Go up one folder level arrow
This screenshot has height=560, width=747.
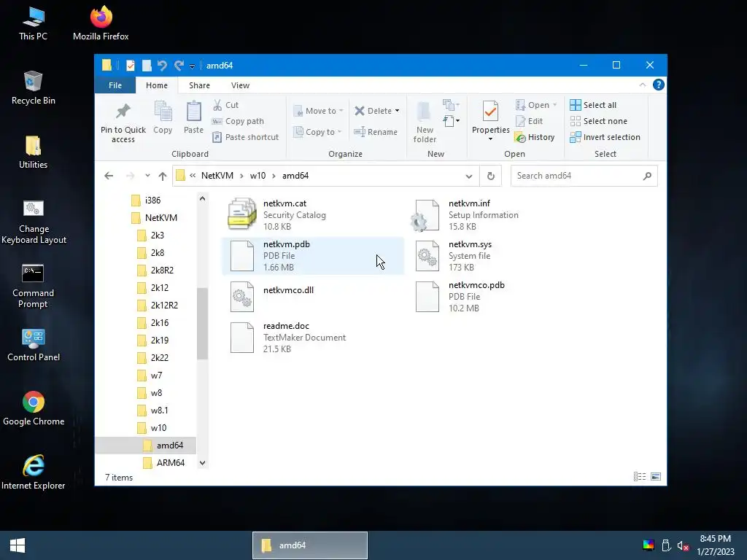tap(163, 176)
